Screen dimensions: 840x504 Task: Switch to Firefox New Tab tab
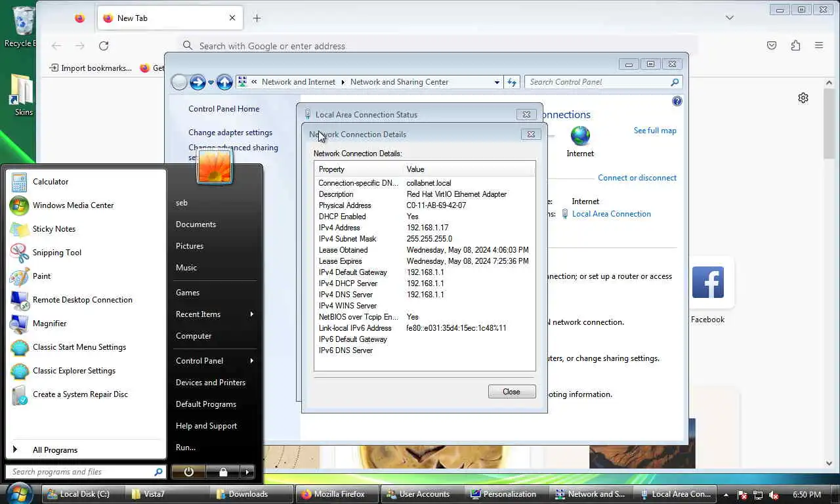pos(170,18)
